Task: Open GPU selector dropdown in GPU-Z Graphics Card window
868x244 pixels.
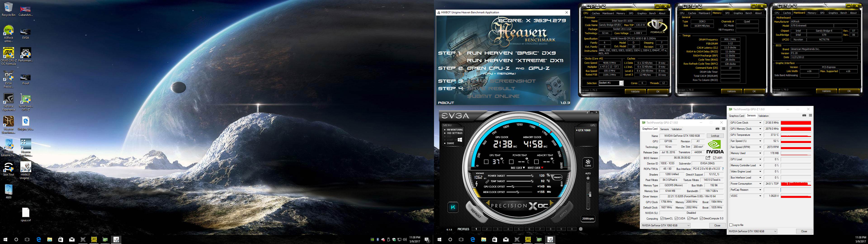Action: [x=665, y=225]
